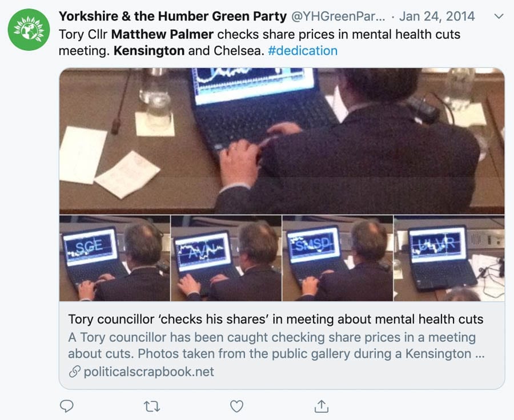Open the large laptop photo
The height and width of the screenshot is (420, 514).
pos(282,141)
